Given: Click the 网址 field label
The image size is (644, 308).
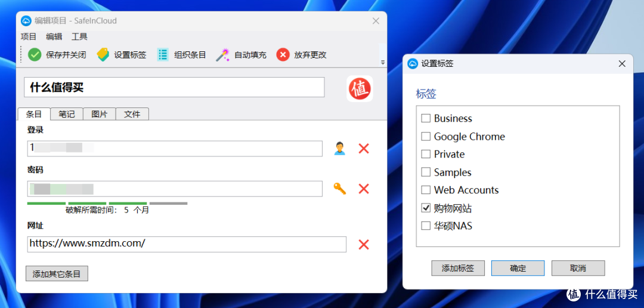Looking at the screenshot, I should 35,226.
